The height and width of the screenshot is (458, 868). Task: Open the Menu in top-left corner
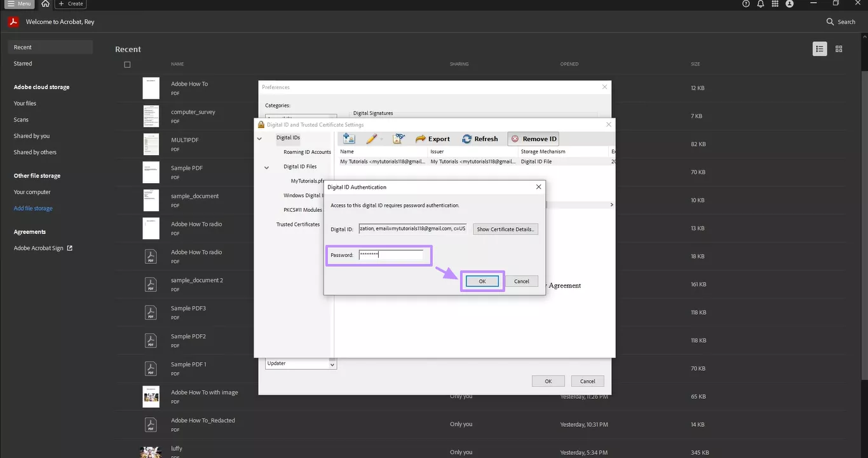click(x=18, y=4)
